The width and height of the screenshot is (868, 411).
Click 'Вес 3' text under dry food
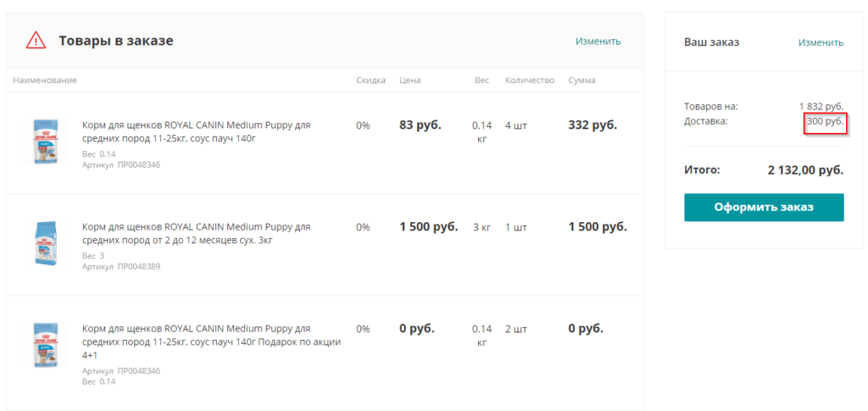point(93,256)
